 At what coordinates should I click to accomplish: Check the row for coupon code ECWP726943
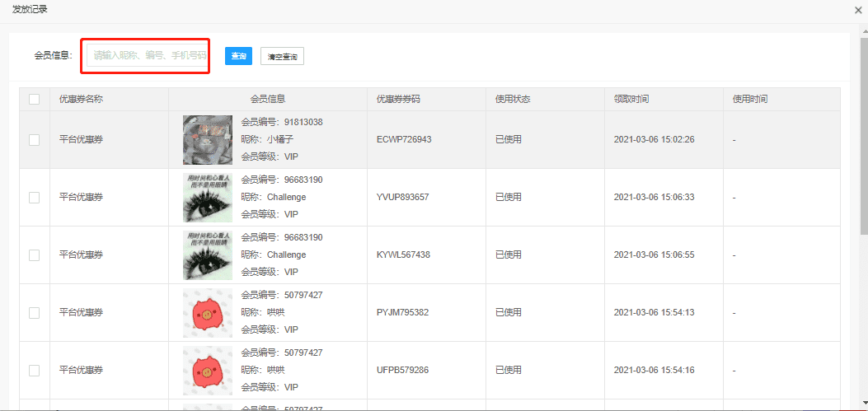(34, 140)
